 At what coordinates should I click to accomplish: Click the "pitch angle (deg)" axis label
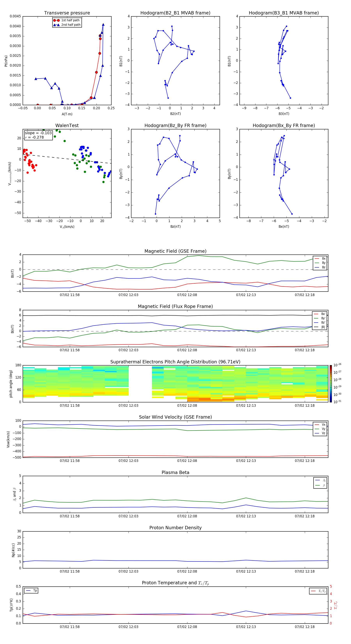click(11, 384)
